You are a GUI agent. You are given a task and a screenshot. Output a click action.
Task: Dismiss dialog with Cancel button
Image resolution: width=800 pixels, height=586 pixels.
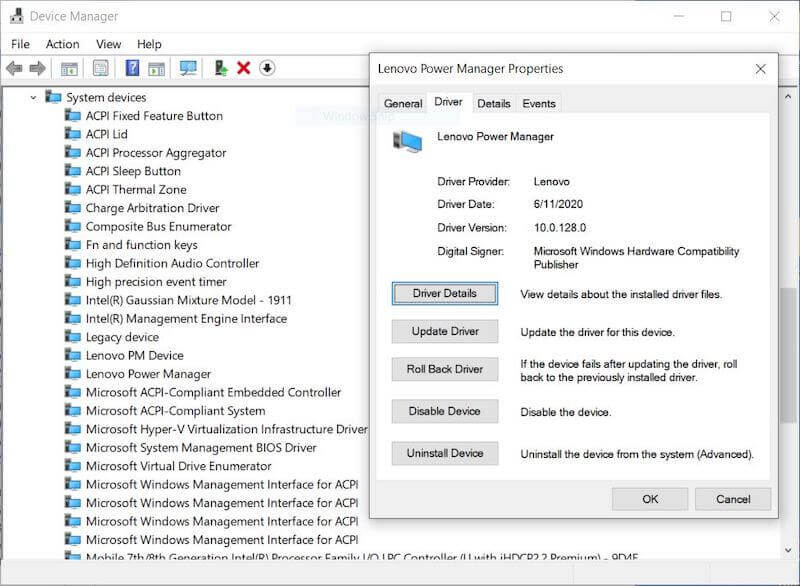pyautogui.click(x=733, y=499)
